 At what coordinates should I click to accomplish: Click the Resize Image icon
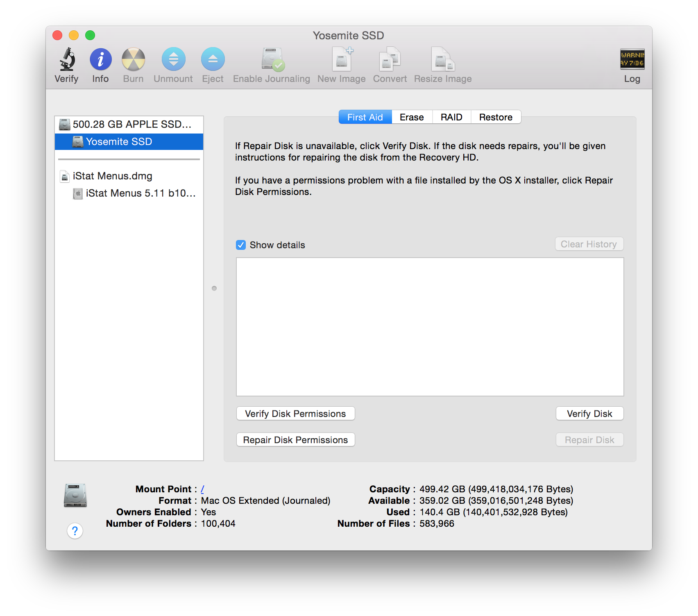pyautogui.click(x=443, y=59)
